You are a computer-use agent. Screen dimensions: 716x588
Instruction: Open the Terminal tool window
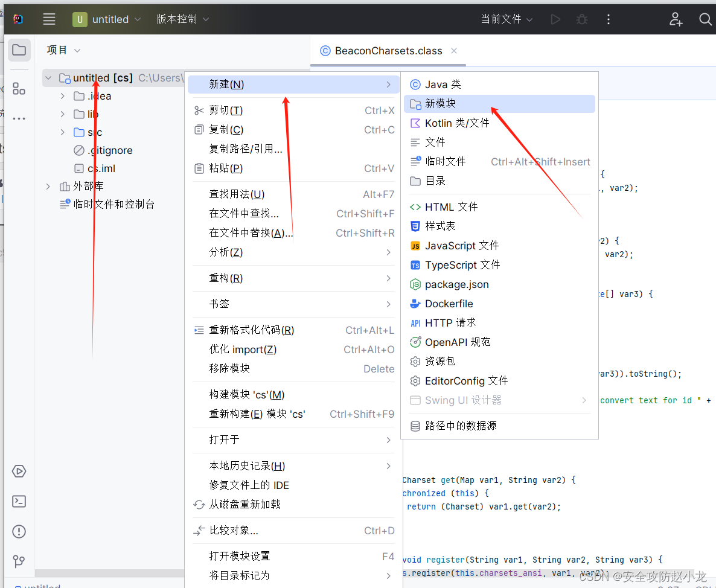pos(19,501)
